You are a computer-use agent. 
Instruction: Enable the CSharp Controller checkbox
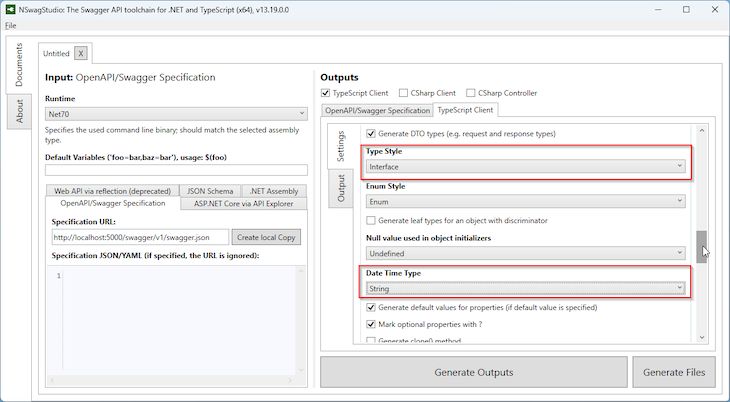click(471, 93)
